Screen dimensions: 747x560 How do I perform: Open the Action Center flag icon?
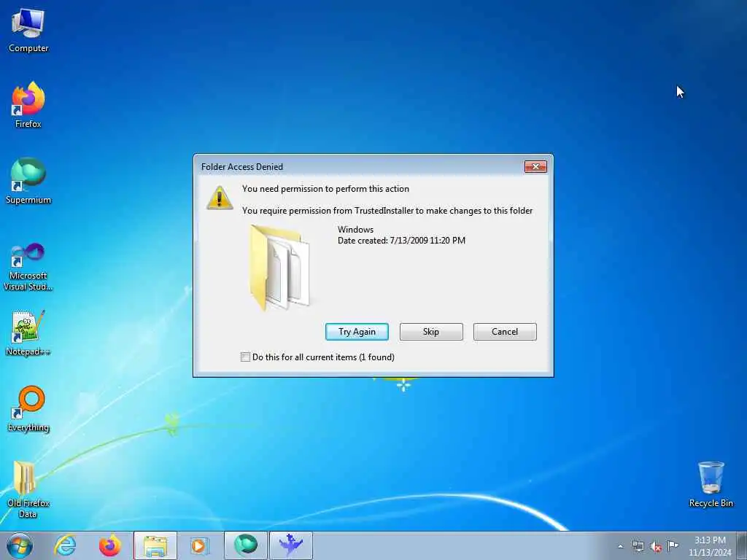(x=673, y=545)
